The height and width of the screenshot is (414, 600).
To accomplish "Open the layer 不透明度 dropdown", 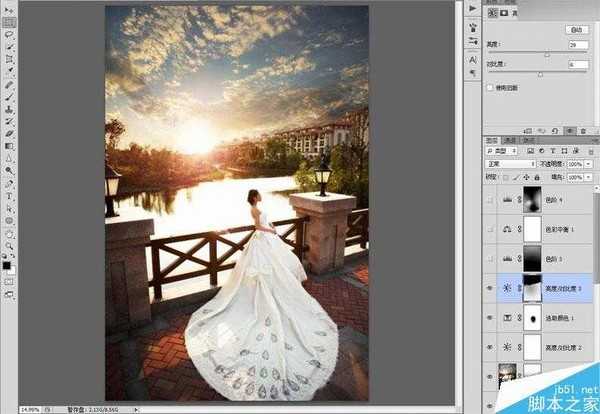I will 588,163.
